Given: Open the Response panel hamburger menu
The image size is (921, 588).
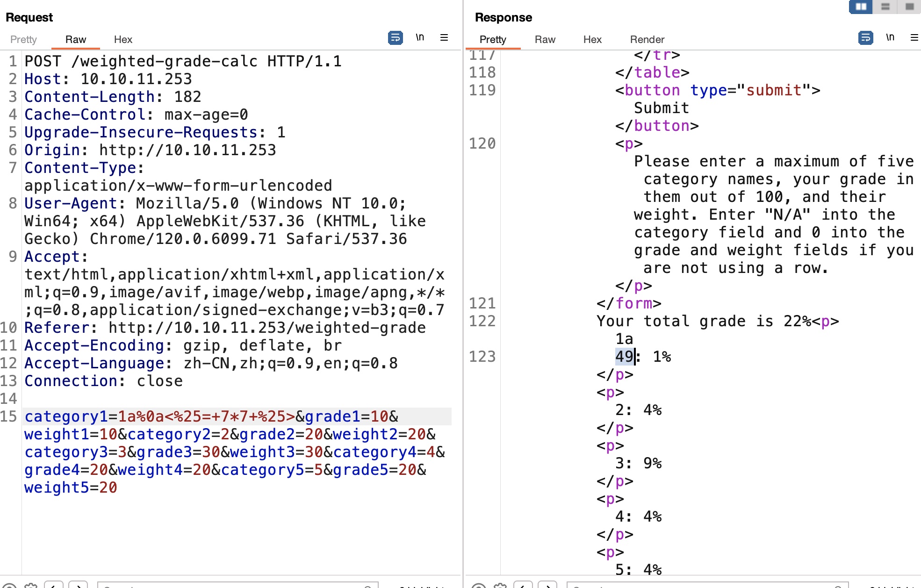Looking at the screenshot, I should point(914,37).
